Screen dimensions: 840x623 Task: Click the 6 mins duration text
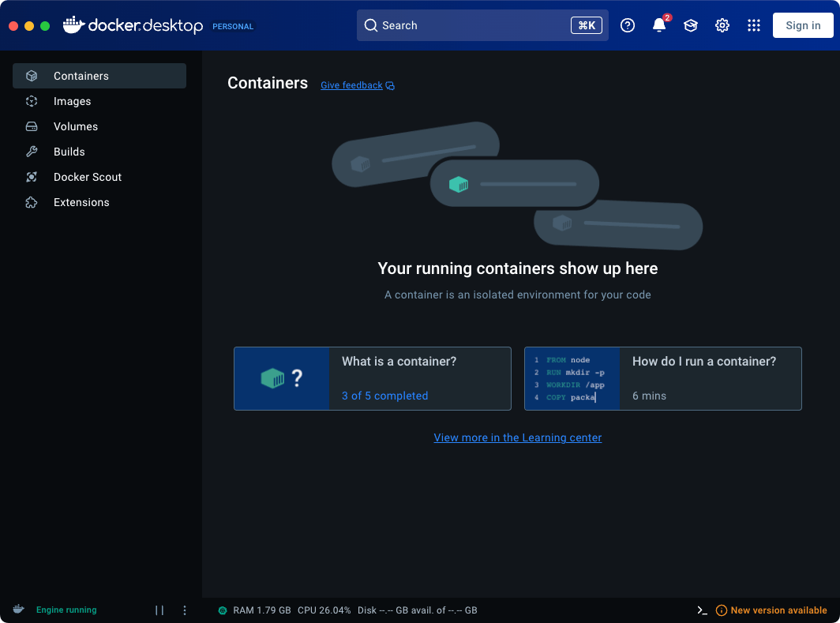(x=649, y=396)
